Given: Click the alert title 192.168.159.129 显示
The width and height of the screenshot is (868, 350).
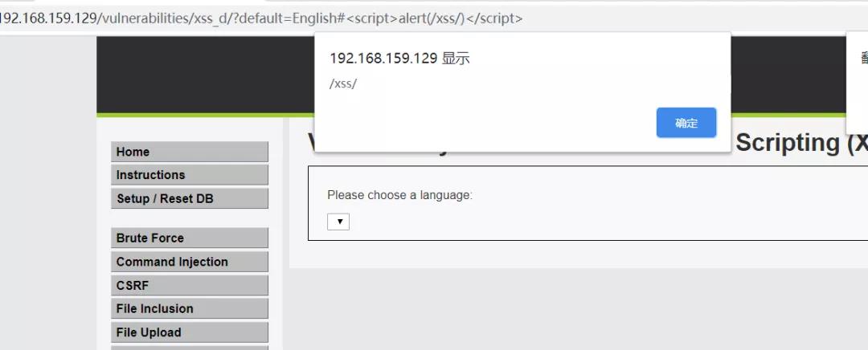Looking at the screenshot, I should tap(399, 58).
